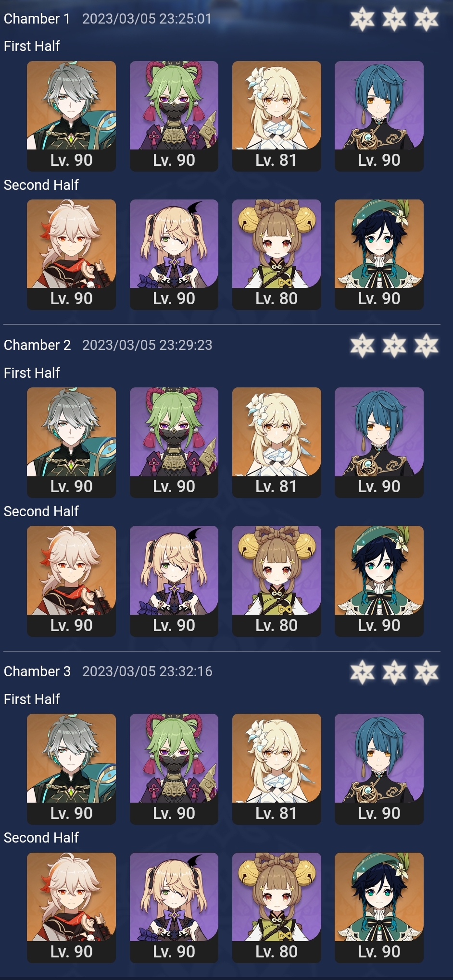Viewport: 453px width, 980px height.
Task: Select masked green-haired character in Chamber 1 First Half
Action: 174,116
